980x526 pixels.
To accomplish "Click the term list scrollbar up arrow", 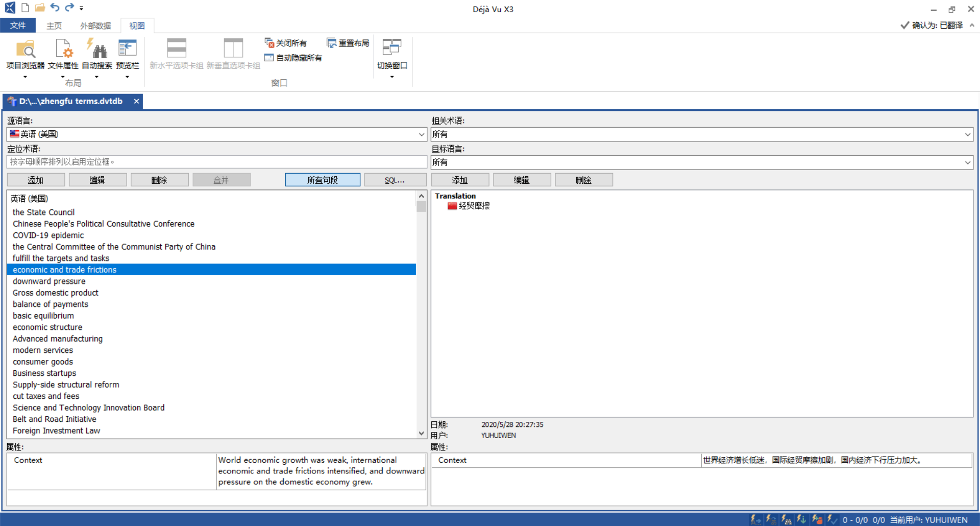I will pos(421,196).
